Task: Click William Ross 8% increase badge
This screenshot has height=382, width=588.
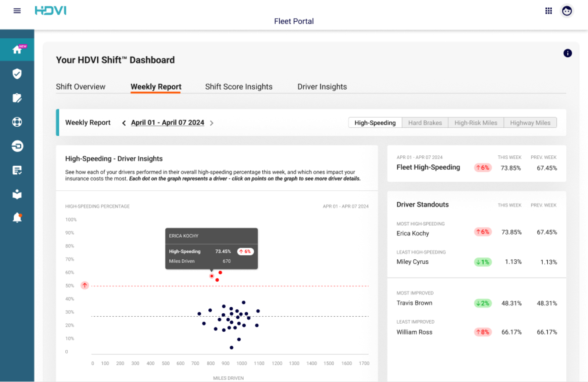Action: [x=483, y=332]
